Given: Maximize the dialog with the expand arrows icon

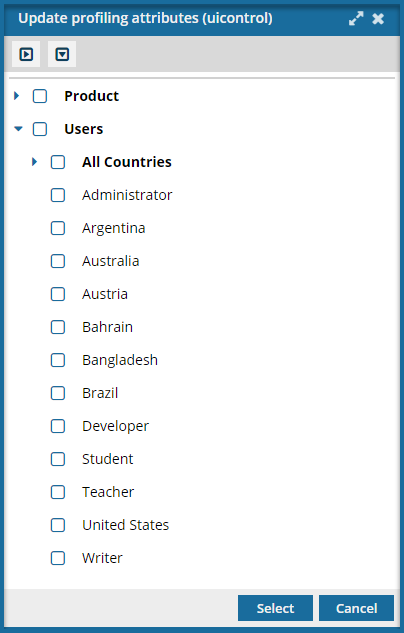Looking at the screenshot, I should (x=356, y=19).
